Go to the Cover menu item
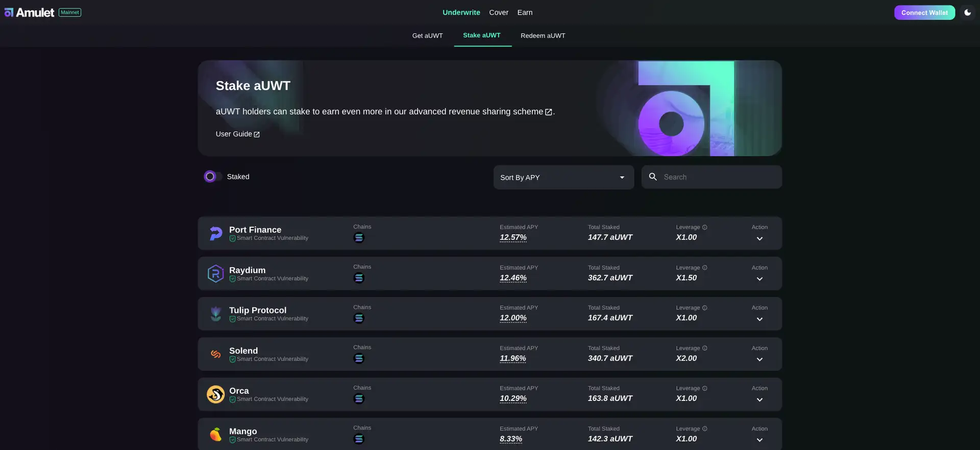This screenshot has height=450, width=980. (498, 12)
